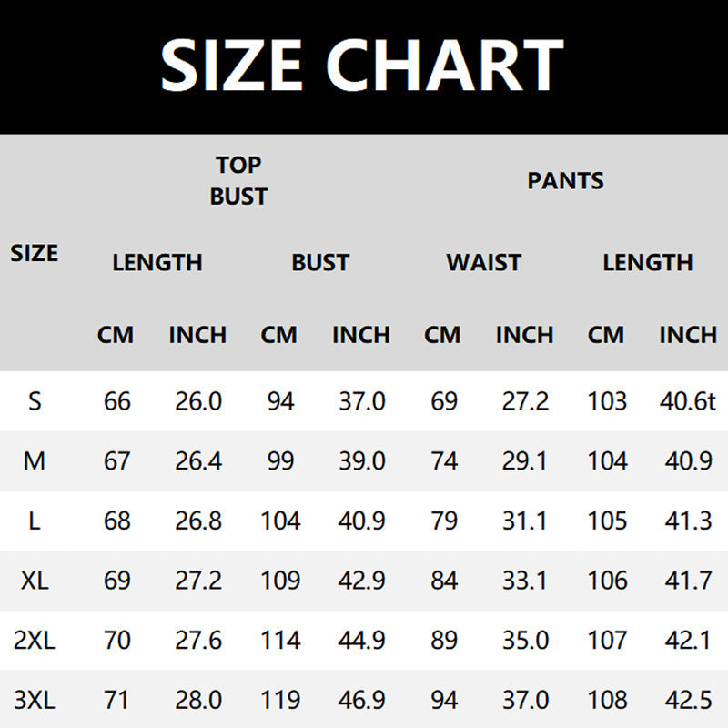The image size is (728, 728).
Task: Click the 119 bust CM value
Action: click(x=280, y=701)
